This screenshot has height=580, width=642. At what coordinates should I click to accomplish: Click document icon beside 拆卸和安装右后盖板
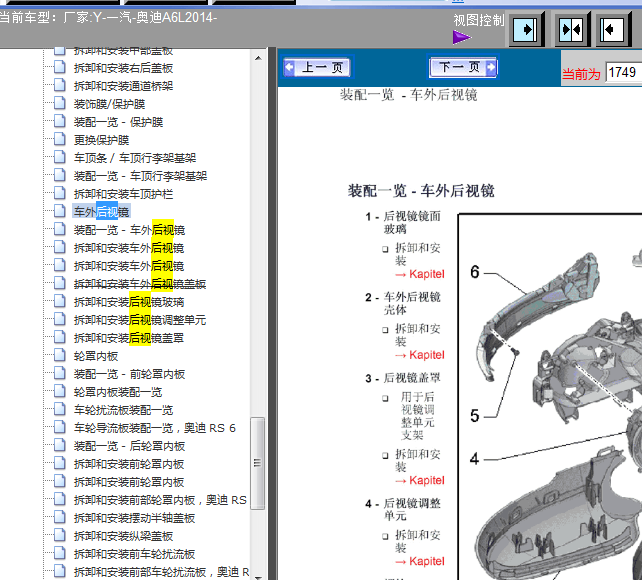click(60, 67)
